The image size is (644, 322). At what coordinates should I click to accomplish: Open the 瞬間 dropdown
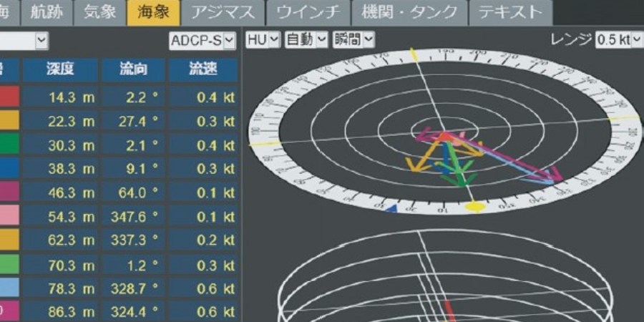[353, 40]
